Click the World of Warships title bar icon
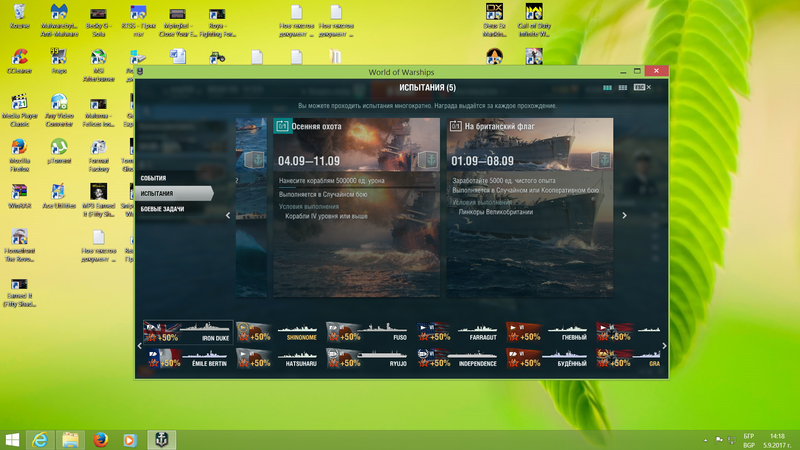The height and width of the screenshot is (450, 800). click(x=140, y=72)
